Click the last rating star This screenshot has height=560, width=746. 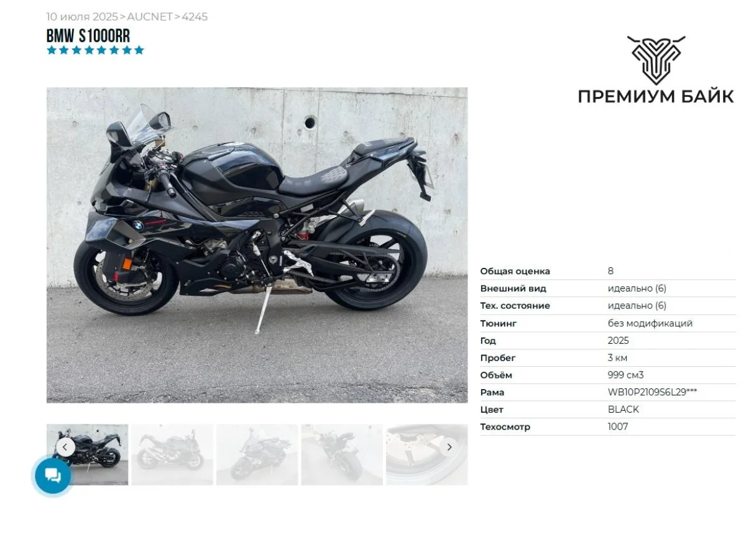pos(139,50)
